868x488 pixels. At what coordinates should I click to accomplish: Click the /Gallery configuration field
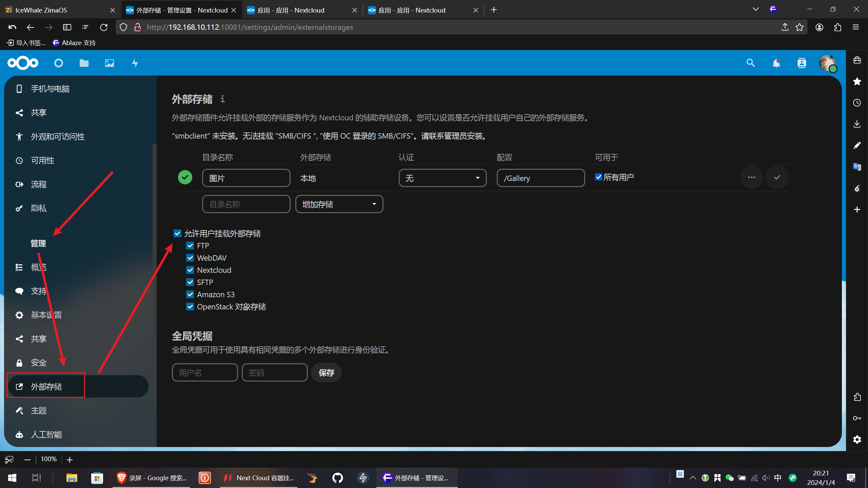541,178
